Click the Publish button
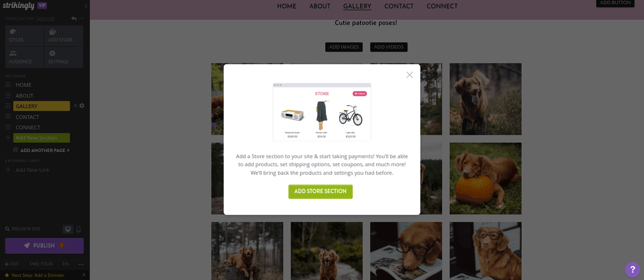 tap(45, 246)
